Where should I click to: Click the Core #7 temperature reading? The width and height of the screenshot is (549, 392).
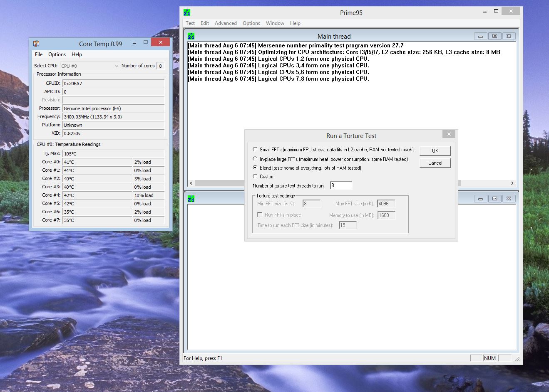tap(97, 220)
